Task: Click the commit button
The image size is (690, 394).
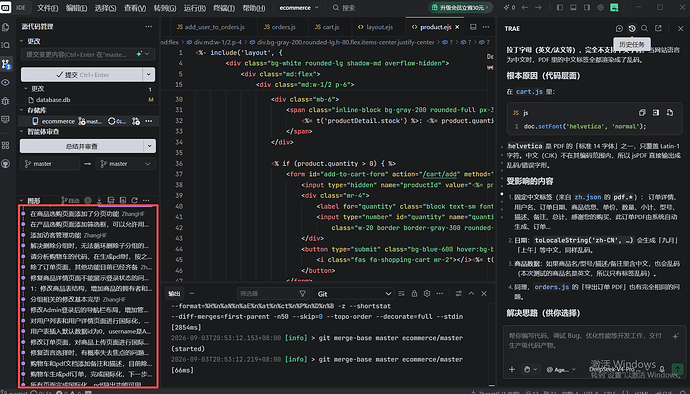Action: (82, 74)
